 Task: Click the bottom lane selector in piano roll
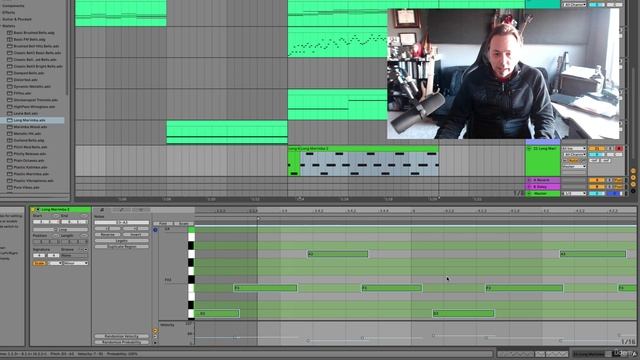pos(155,343)
